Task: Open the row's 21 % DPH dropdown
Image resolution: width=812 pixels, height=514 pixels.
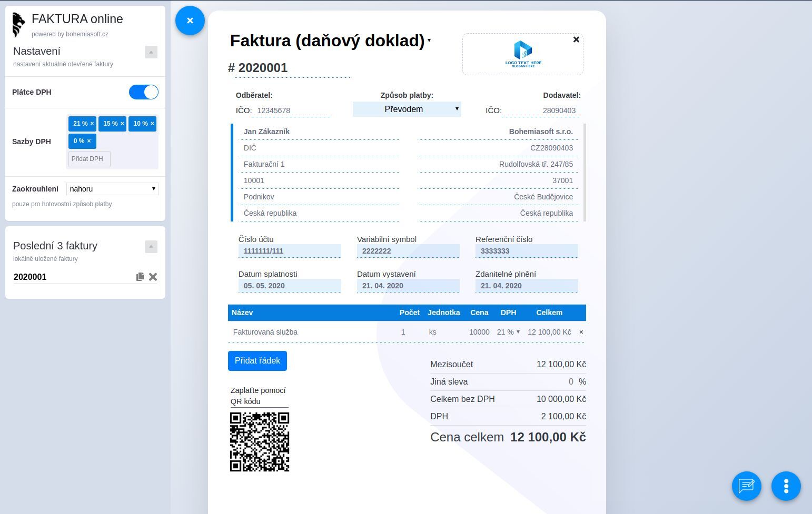Action: [508, 332]
